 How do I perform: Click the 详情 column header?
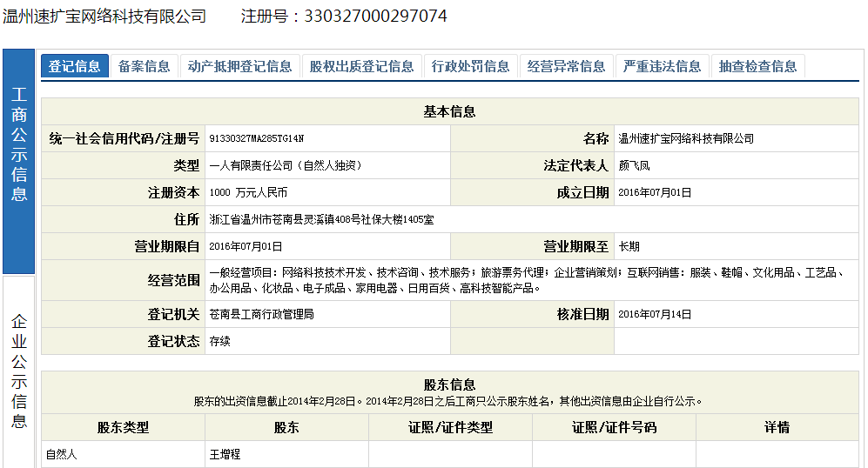(777, 427)
